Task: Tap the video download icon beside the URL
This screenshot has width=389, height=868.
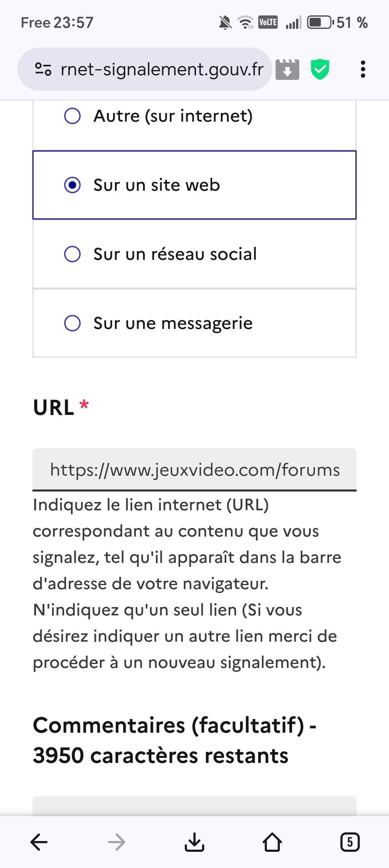Action: (287, 69)
